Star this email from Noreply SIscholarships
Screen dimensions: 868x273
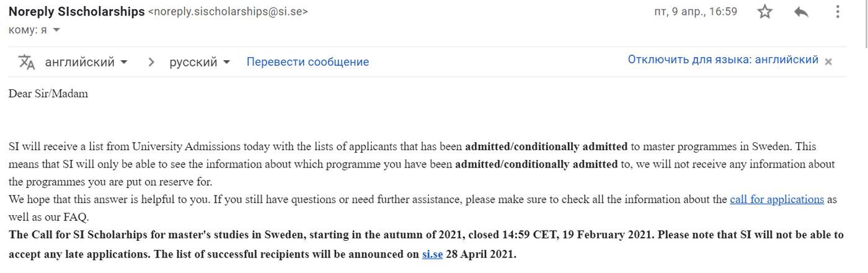[x=765, y=12]
